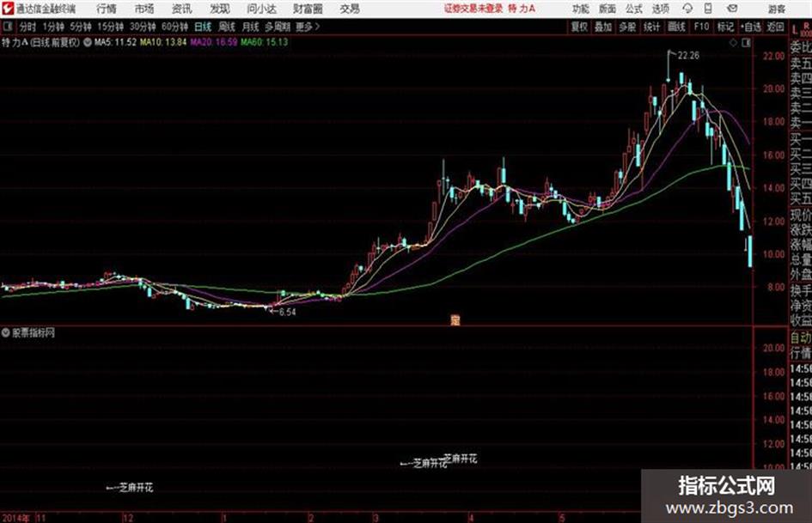Open the mail envelope icon
This screenshot has height=523, width=812.
[x=732, y=9]
